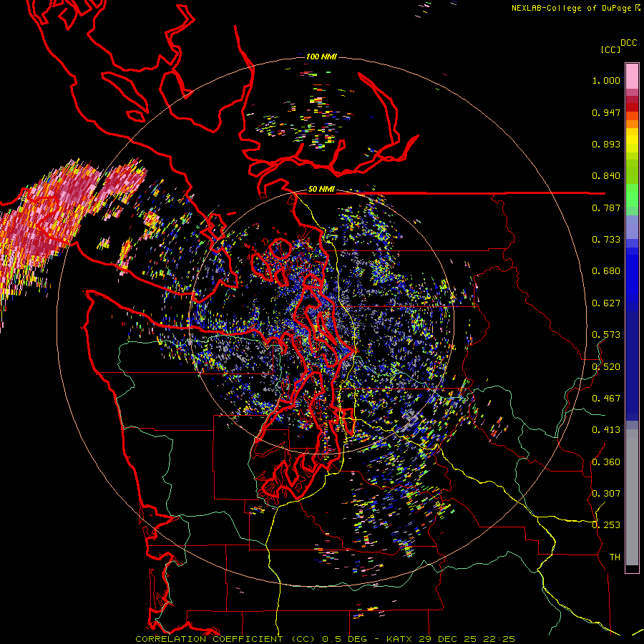Image resolution: width=644 pixels, height=644 pixels.
Task: Click the 100 NMI range ring label
Action: (321, 57)
